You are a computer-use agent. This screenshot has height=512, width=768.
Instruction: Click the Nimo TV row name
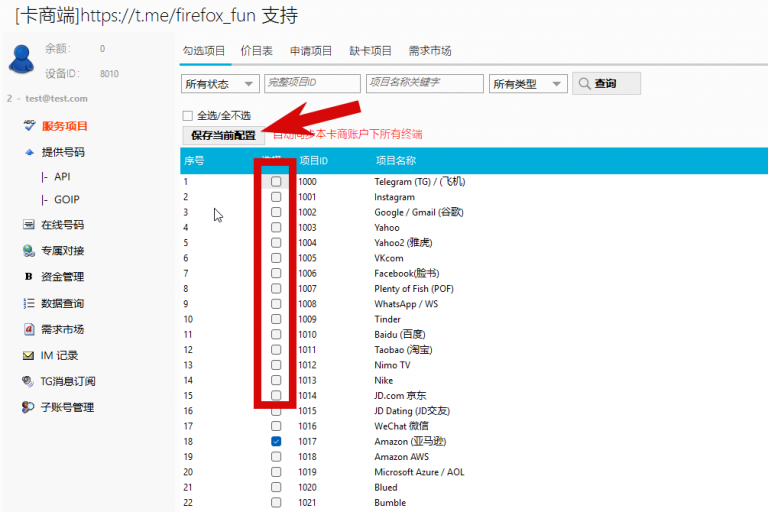(392, 365)
